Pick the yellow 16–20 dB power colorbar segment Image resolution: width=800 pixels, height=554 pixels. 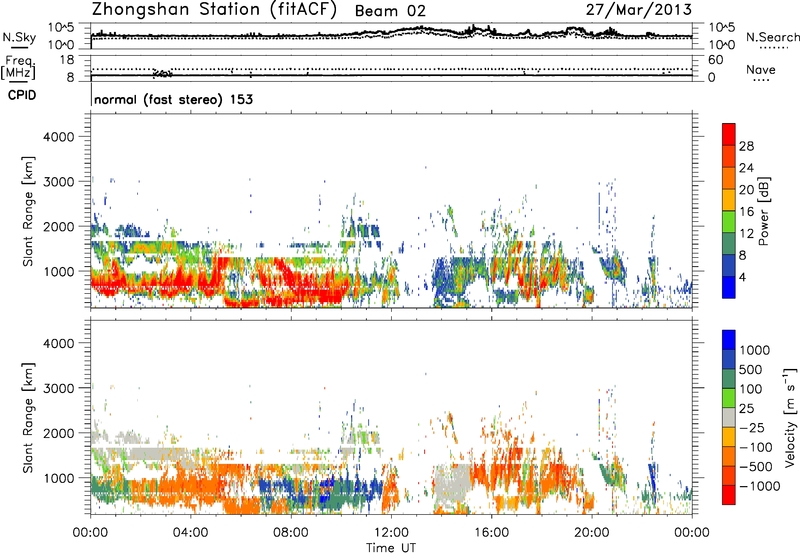[x=729, y=199]
